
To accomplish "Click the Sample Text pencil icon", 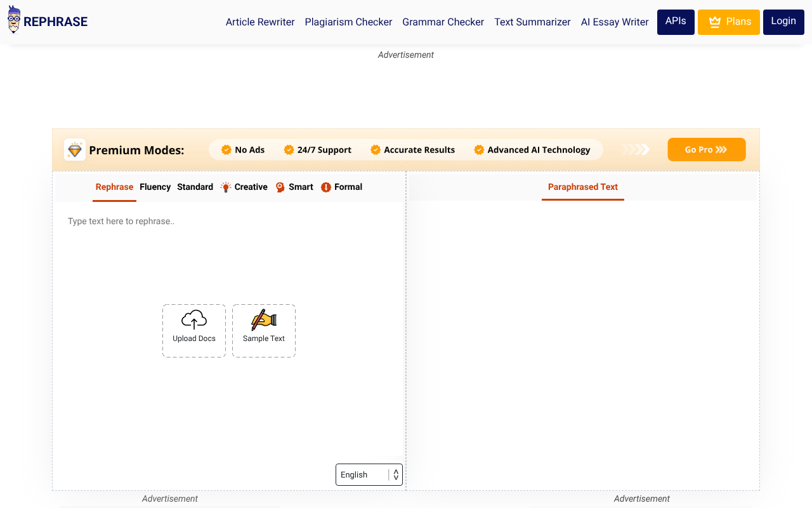I will click(x=263, y=319).
